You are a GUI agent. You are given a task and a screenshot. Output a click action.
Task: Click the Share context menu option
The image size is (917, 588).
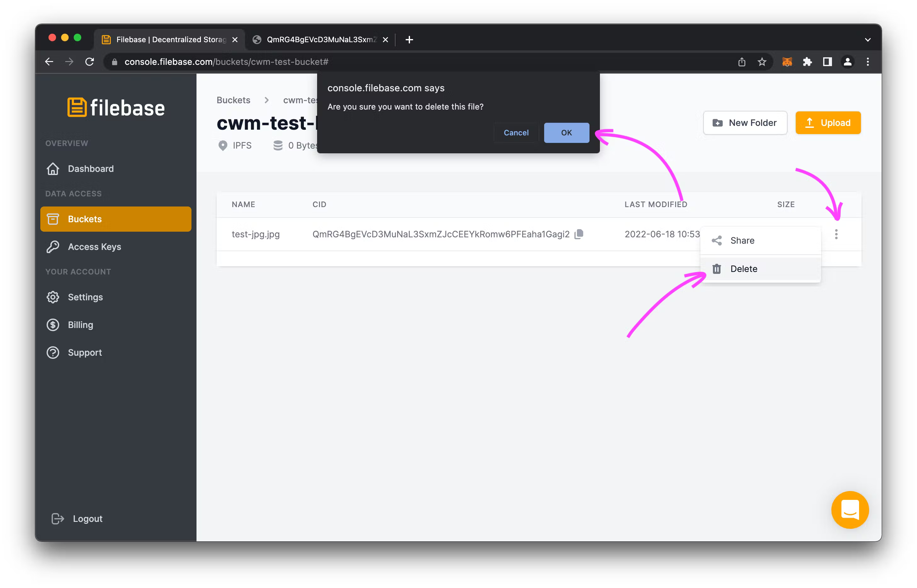(x=742, y=240)
